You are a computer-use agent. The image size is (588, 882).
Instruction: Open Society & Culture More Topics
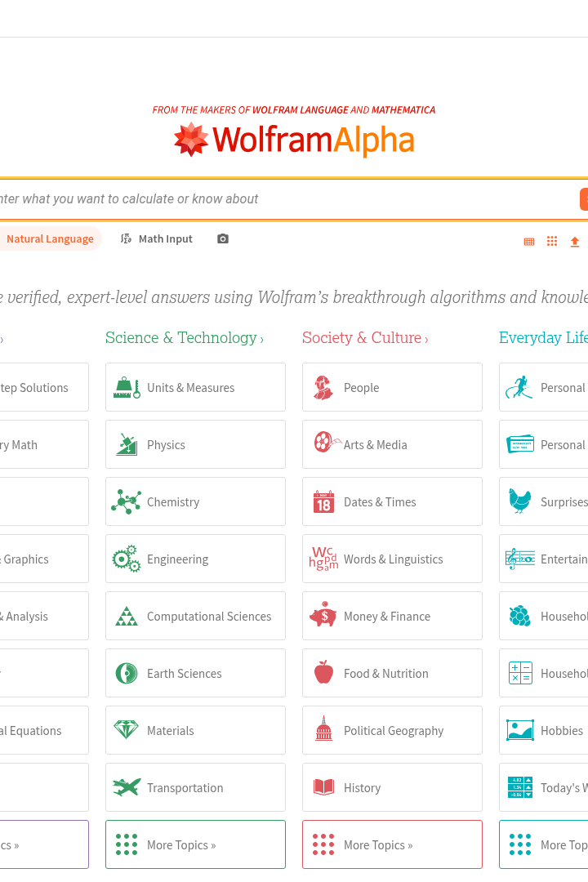(x=392, y=844)
